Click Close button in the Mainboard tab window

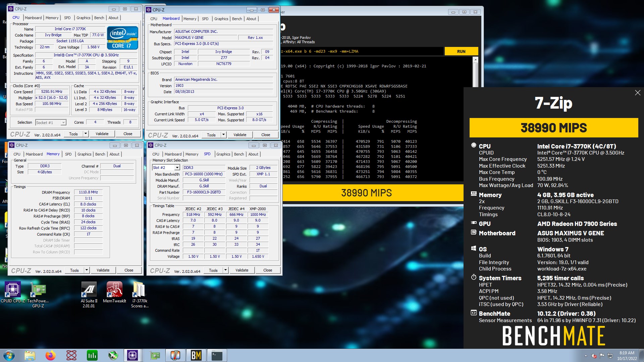coord(266,135)
